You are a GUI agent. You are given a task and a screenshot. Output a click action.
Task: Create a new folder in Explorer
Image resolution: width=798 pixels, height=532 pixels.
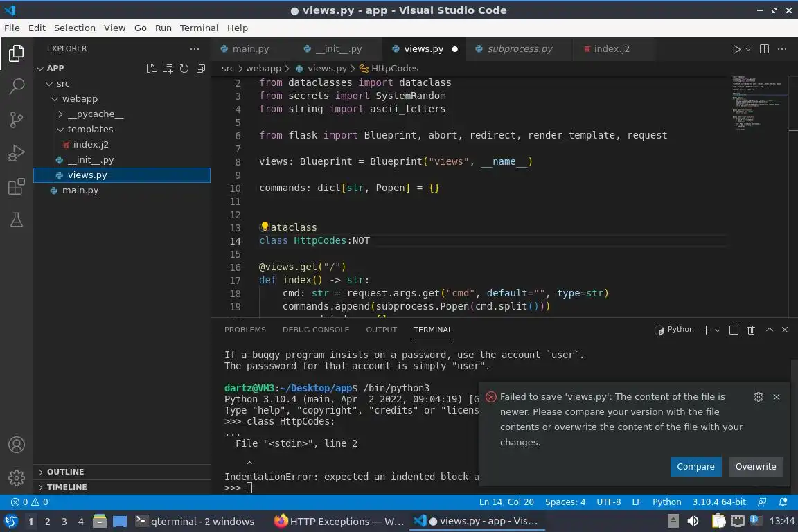click(x=168, y=68)
